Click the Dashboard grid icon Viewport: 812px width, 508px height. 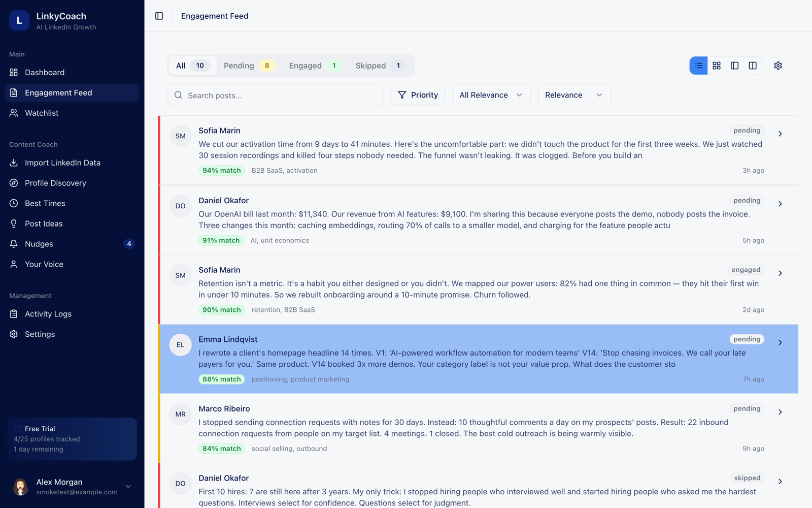pyautogui.click(x=14, y=72)
